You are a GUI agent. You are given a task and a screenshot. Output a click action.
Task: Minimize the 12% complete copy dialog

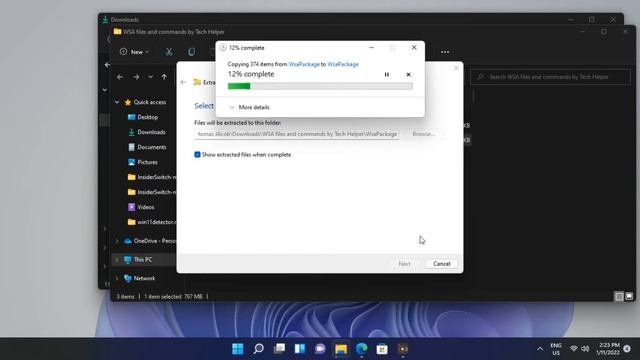tap(371, 48)
